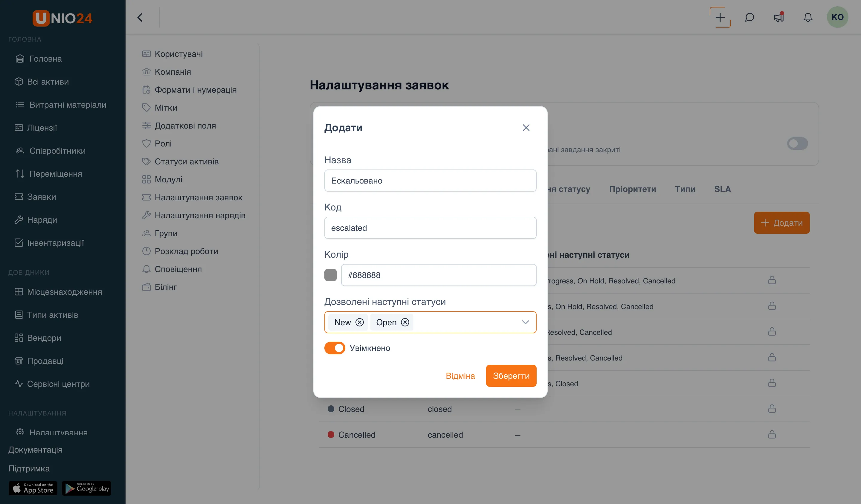Click the notifications bell icon
The width and height of the screenshot is (861, 504).
point(808,17)
